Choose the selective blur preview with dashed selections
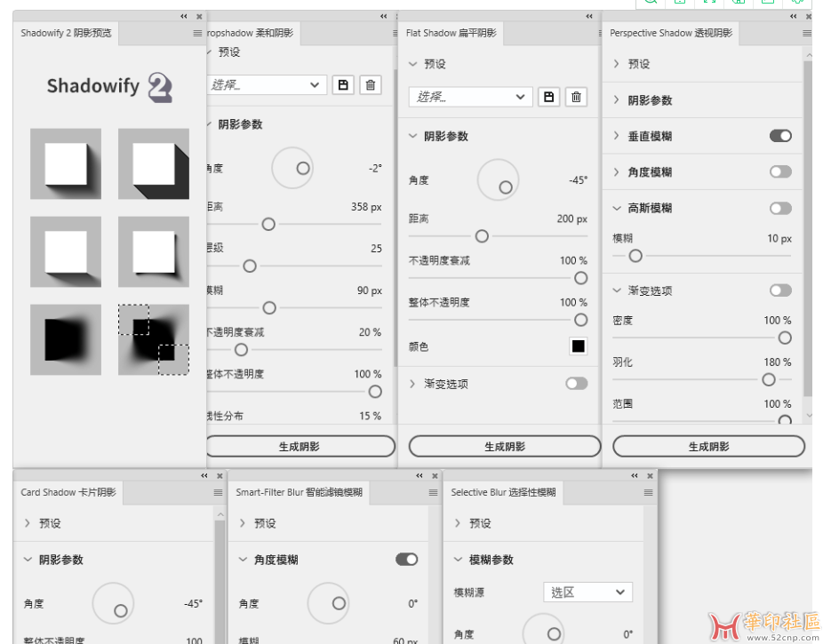 point(153,340)
